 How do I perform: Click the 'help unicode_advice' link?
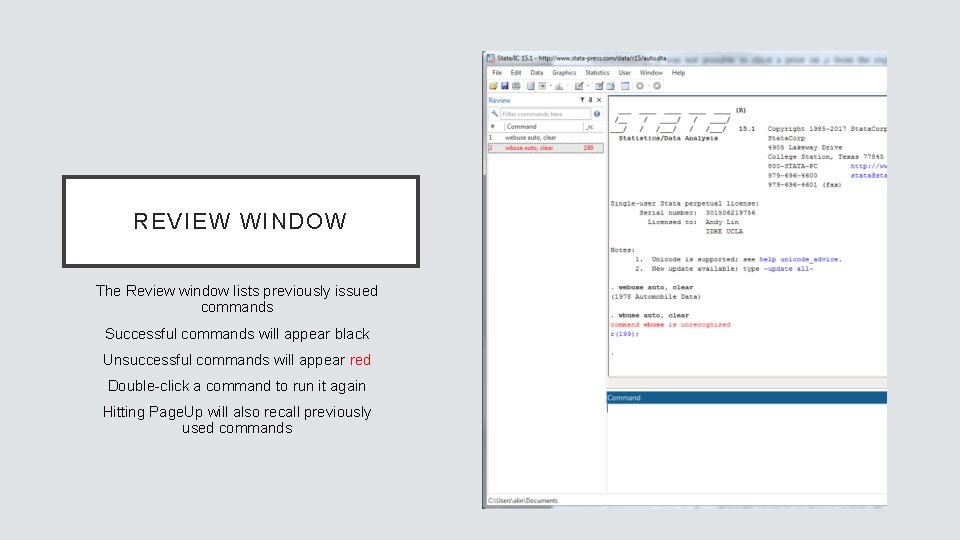click(x=800, y=260)
